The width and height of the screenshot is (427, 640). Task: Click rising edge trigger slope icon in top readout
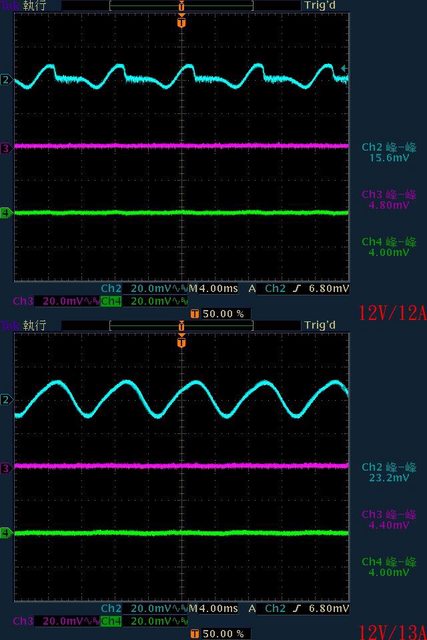297,289
